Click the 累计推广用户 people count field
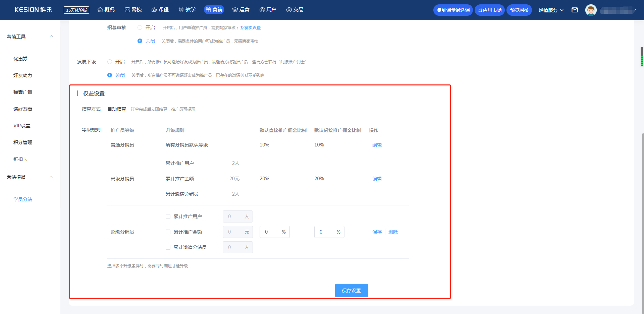 238,216
